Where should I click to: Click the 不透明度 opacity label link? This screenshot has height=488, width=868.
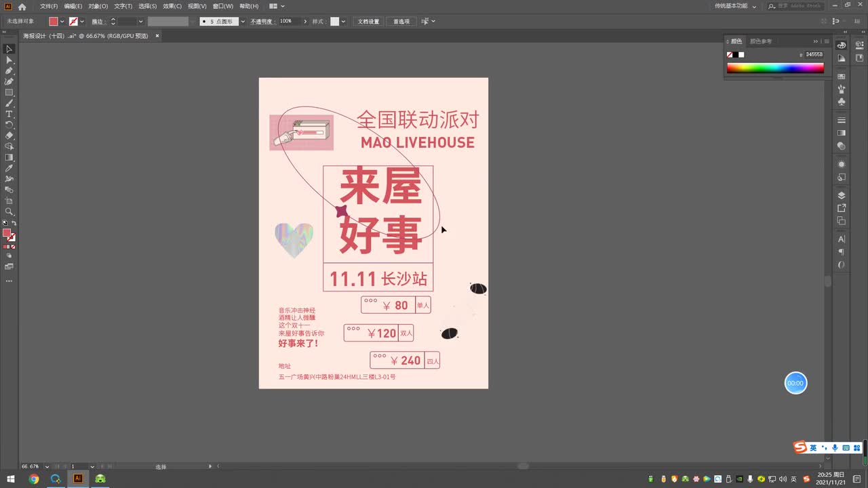click(262, 22)
